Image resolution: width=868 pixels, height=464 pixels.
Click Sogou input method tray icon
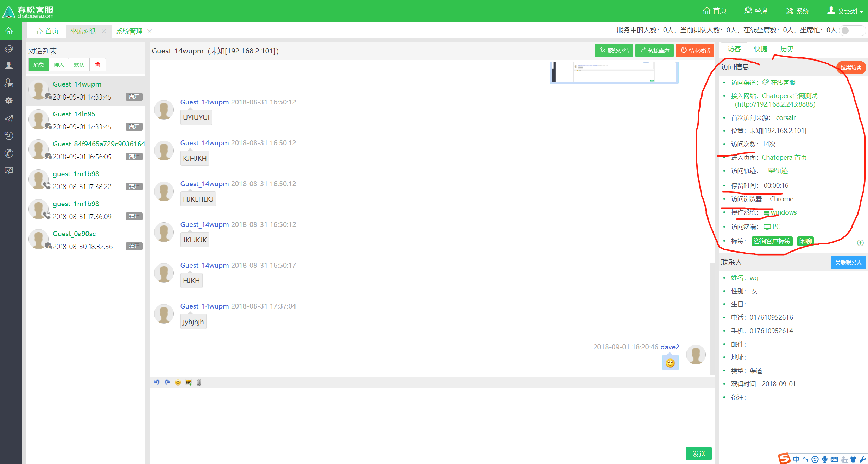[784, 459]
